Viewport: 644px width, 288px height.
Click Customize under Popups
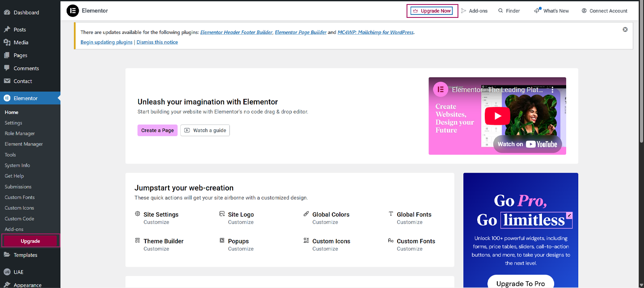click(241, 249)
